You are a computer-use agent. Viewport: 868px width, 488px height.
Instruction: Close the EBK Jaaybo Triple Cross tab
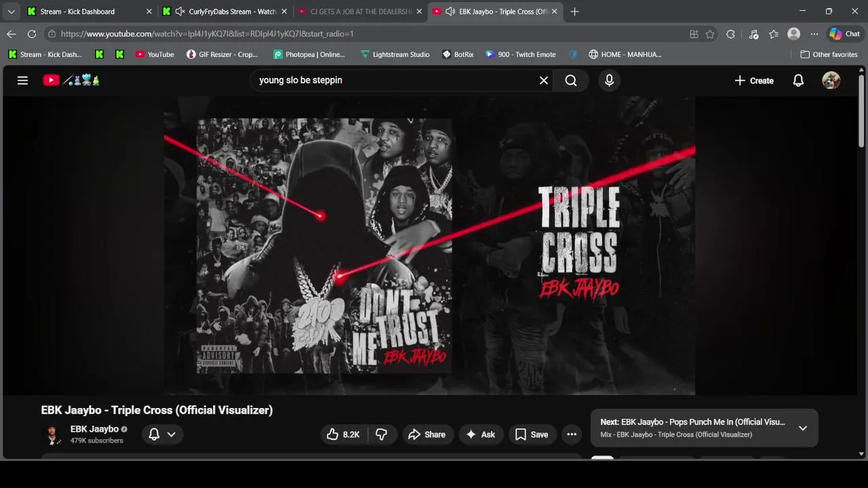tap(554, 12)
